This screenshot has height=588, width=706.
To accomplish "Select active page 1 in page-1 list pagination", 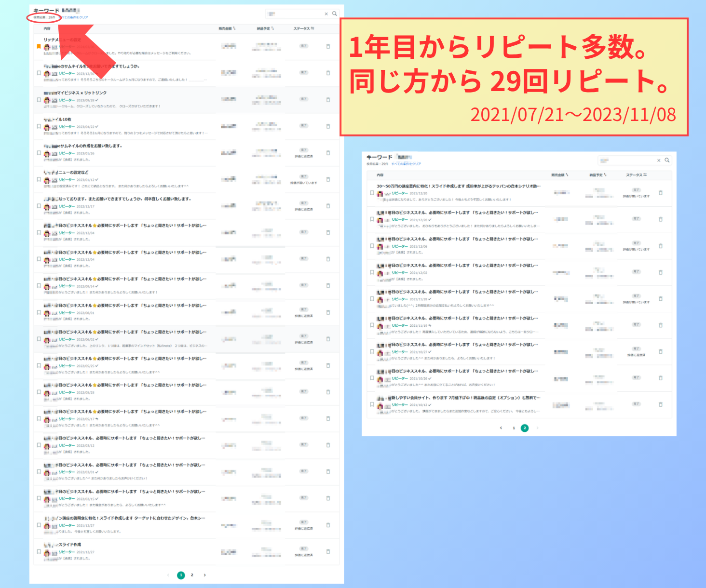I will coord(181,575).
